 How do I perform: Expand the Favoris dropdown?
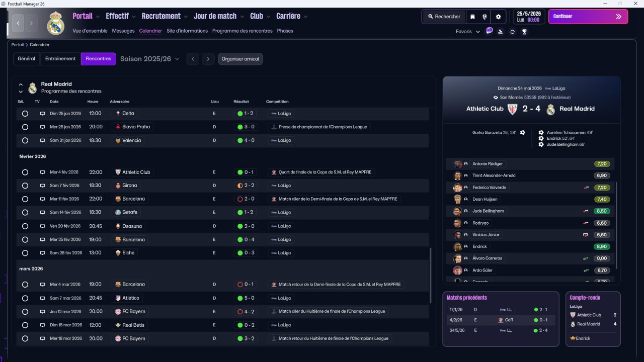click(x=468, y=32)
